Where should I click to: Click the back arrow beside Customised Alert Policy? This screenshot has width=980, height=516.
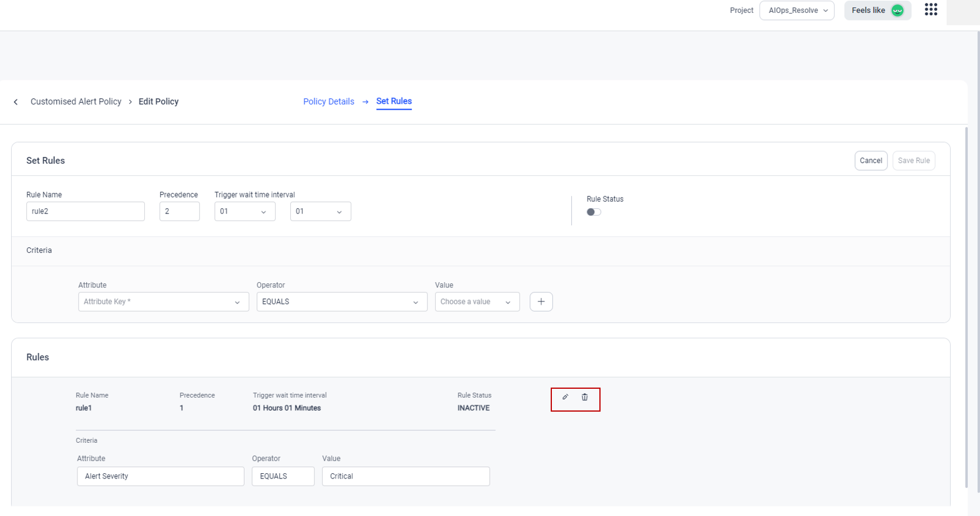[x=16, y=102]
